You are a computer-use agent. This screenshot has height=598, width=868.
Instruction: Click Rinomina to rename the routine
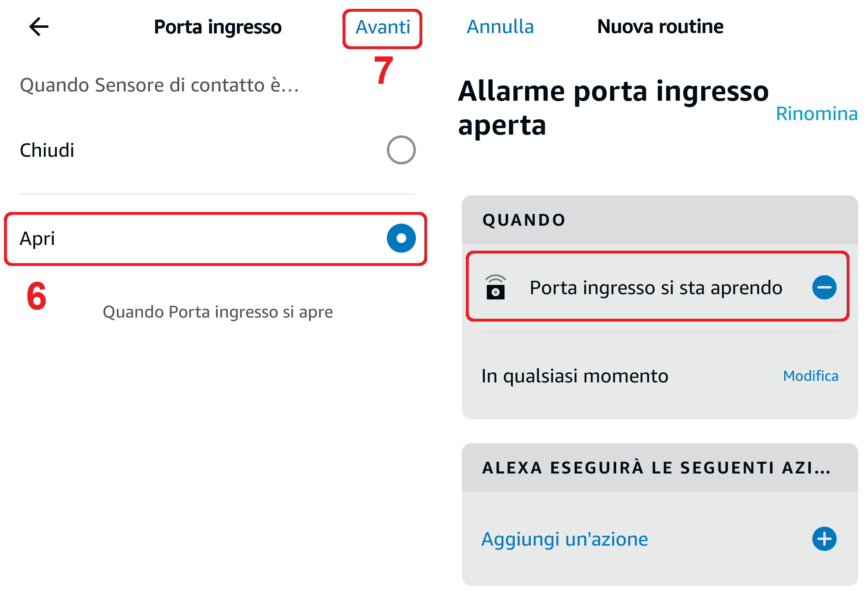(x=816, y=114)
